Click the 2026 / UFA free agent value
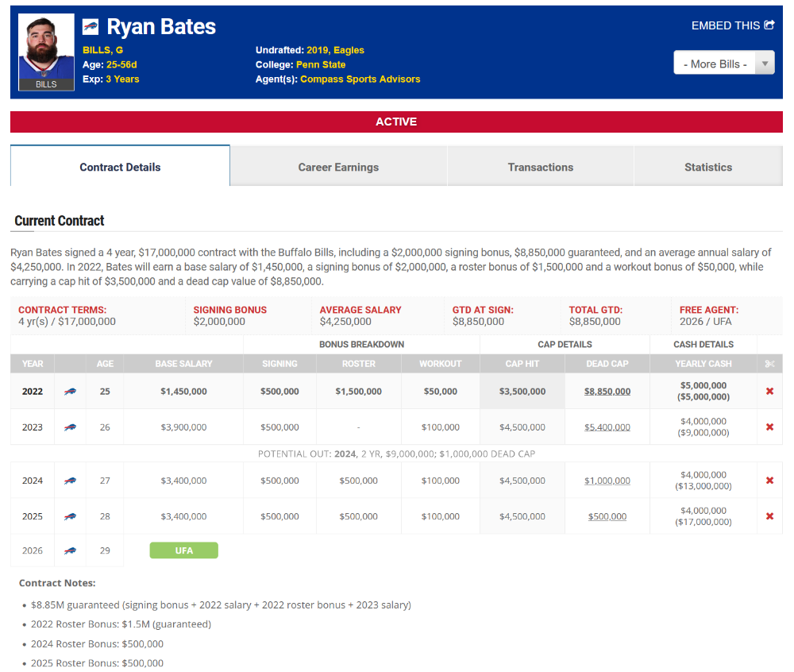This screenshot has height=672, width=794. 705,322
